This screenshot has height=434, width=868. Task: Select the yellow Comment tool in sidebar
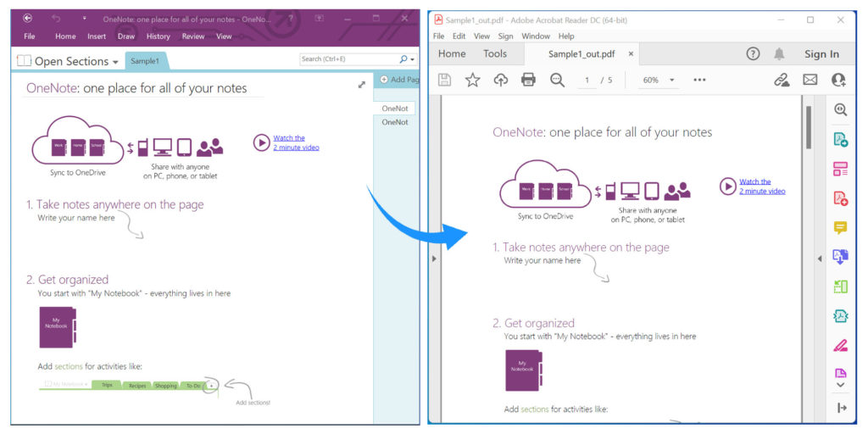840,227
